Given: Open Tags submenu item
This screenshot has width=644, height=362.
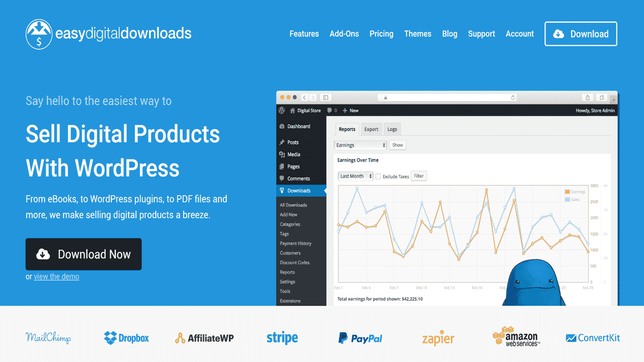Looking at the screenshot, I should pos(284,234).
